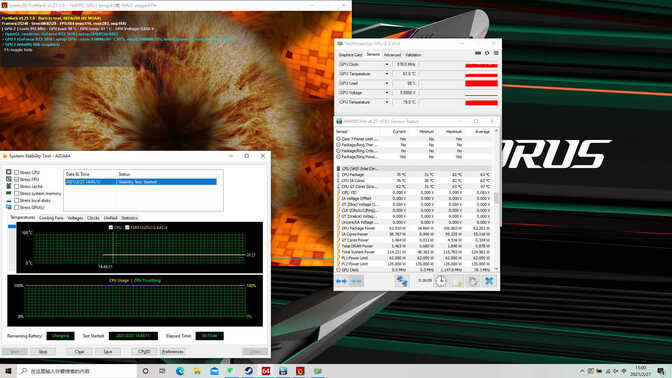Click the Maximum column header in HWiNFO

coord(453,132)
